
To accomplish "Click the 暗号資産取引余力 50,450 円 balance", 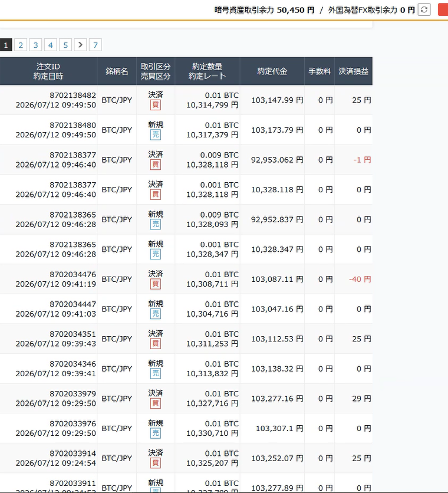I will (264, 10).
